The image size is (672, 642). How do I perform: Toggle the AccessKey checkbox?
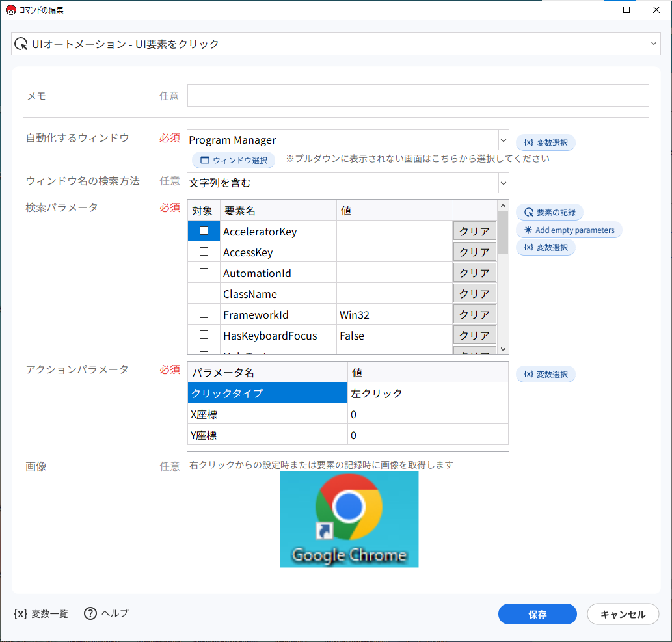[x=204, y=252]
